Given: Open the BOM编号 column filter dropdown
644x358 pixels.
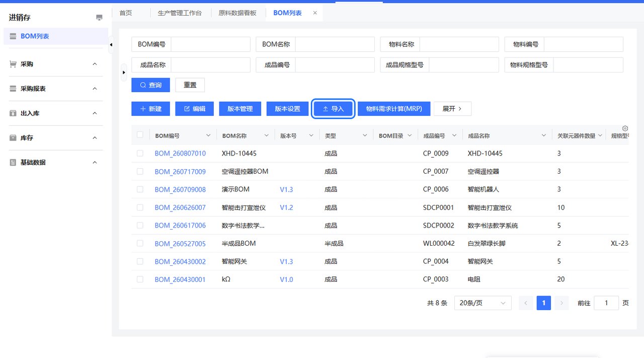Looking at the screenshot, I should tap(208, 135).
